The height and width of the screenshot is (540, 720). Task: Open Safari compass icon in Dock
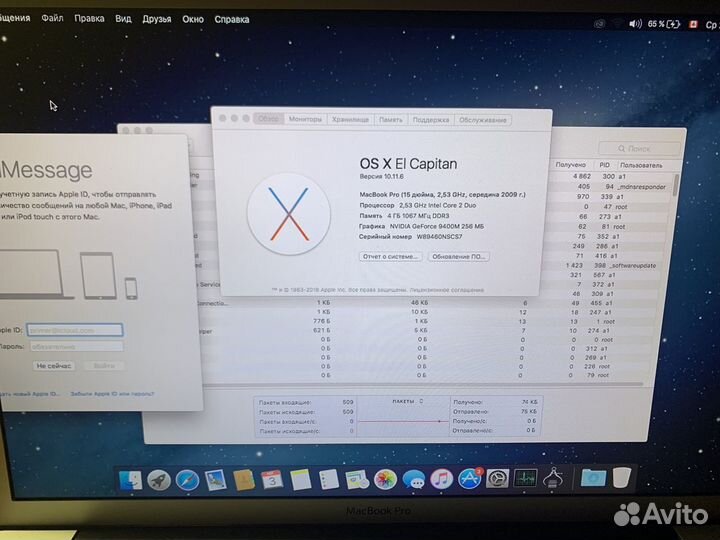[x=187, y=480]
